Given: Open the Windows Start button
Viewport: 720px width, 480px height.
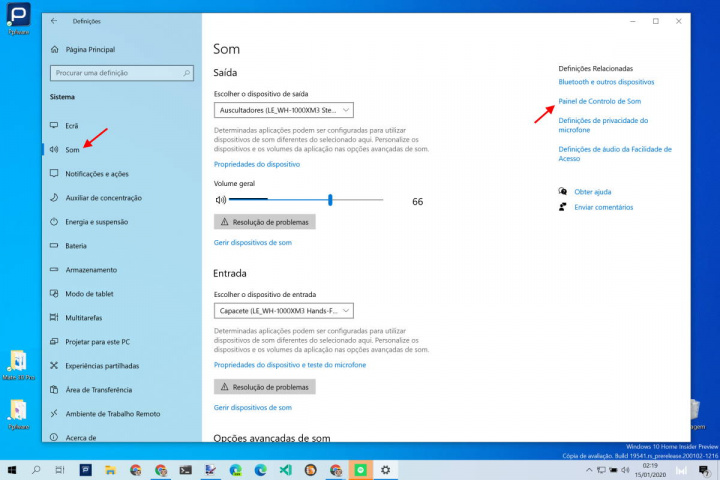Looking at the screenshot, I should [11, 469].
